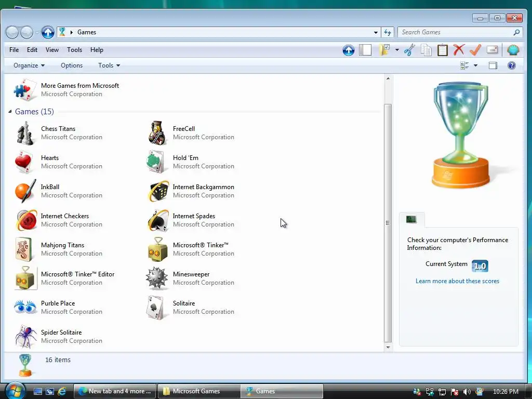Expand the folder options dropdown arrow

click(397, 50)
